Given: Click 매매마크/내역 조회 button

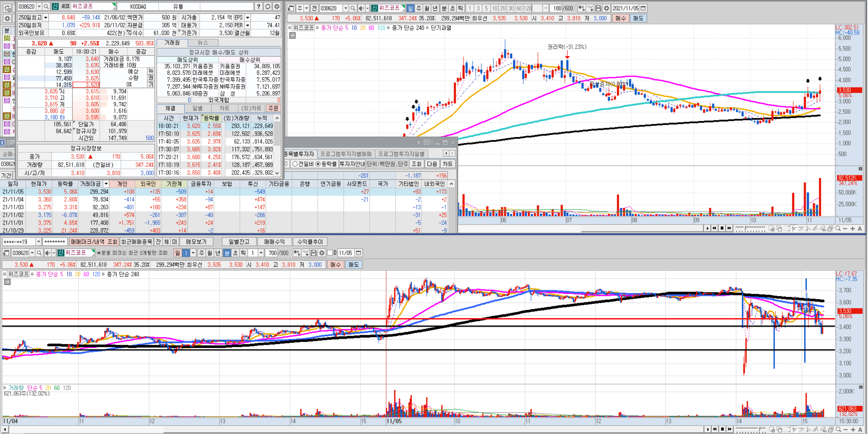Looking at the screenshot, I should [94, 242].
